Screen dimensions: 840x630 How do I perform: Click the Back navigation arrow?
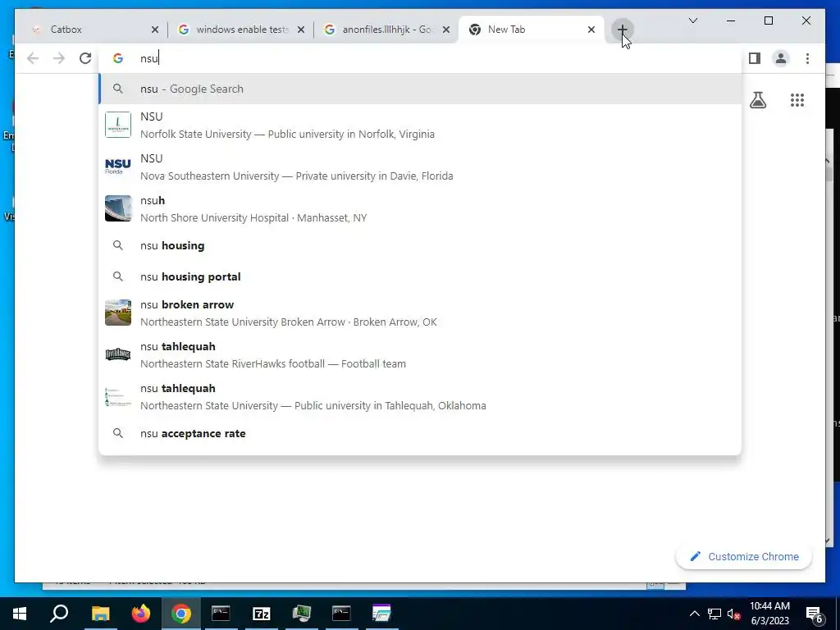point(33,58)
